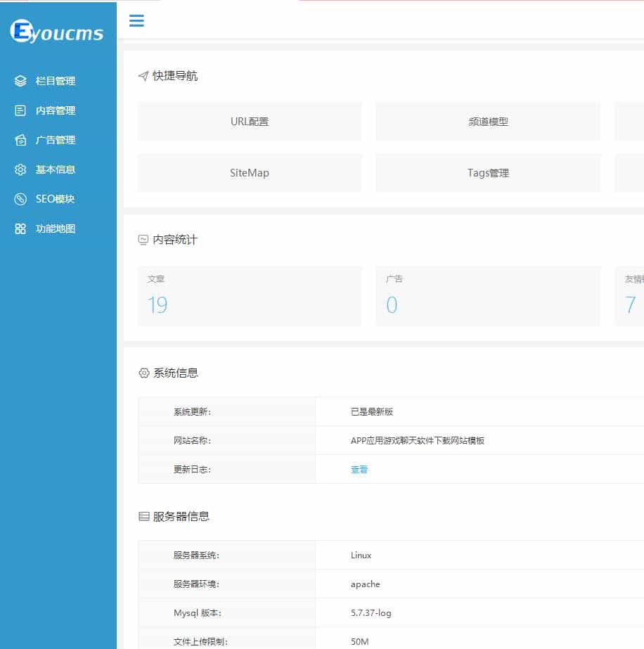The width and height of the screenshot is (644, 649).
Task: Open the SiteMap shortcut
Action: pos(250,172)
